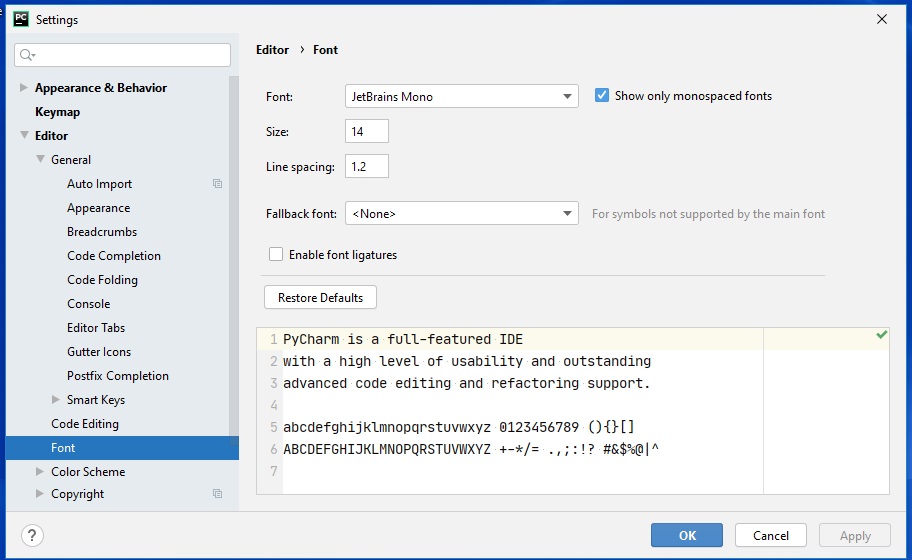Image resolution: width=912 pixels, height=560 pixels.
Task: Click the help question mark icon
Action: (32, 535)
